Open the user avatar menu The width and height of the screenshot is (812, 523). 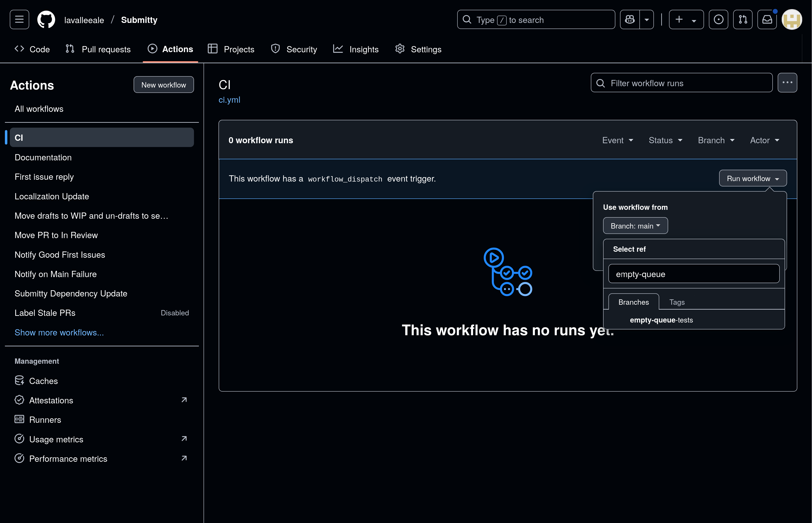(x=792, y=19)
